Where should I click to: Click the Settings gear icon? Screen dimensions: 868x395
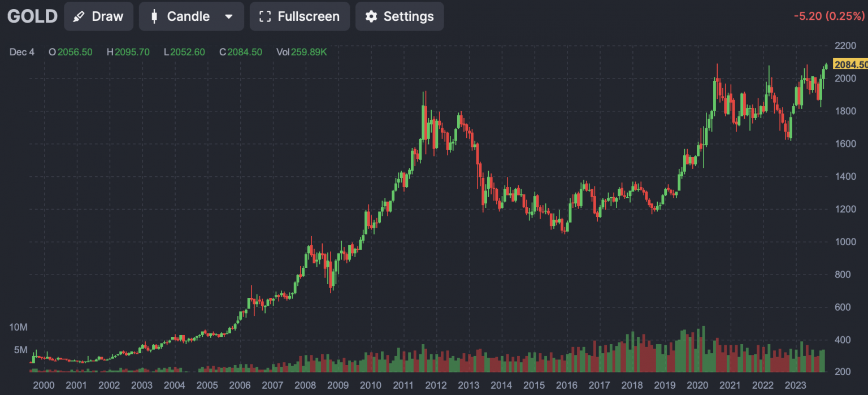tap(371, 17)
